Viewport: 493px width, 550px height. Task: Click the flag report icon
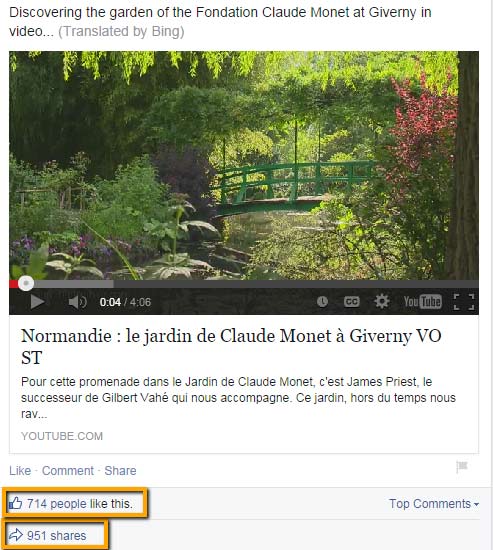(462, 467)
